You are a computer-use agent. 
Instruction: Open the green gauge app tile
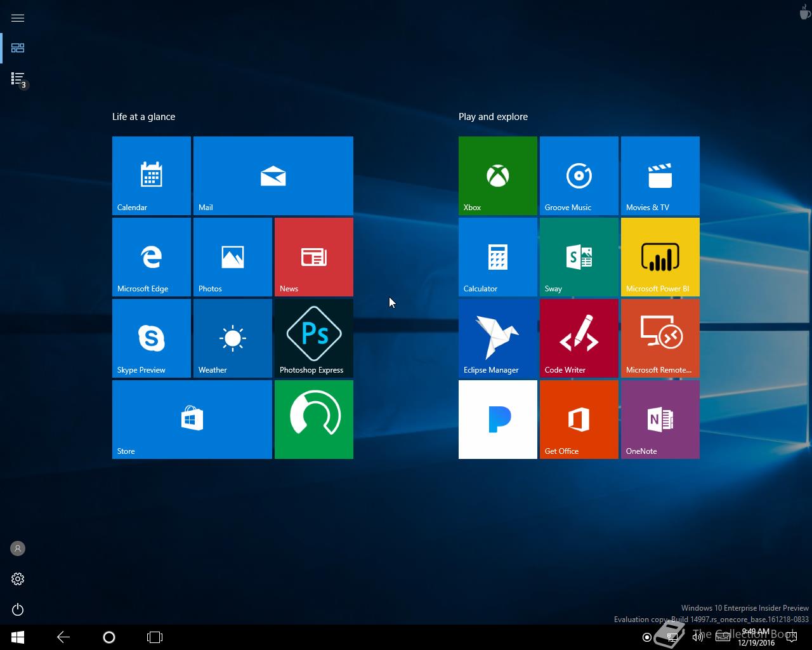point(314,420)
